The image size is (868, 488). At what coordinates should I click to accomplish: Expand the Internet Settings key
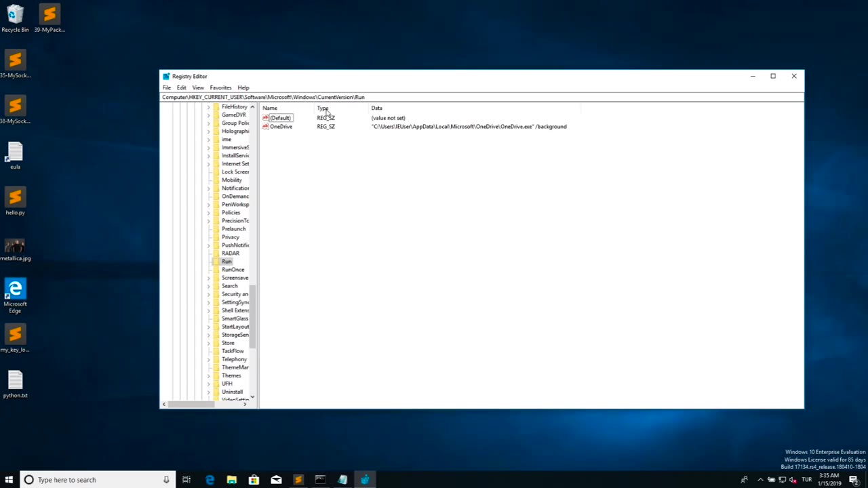click(x=208, y=164)
